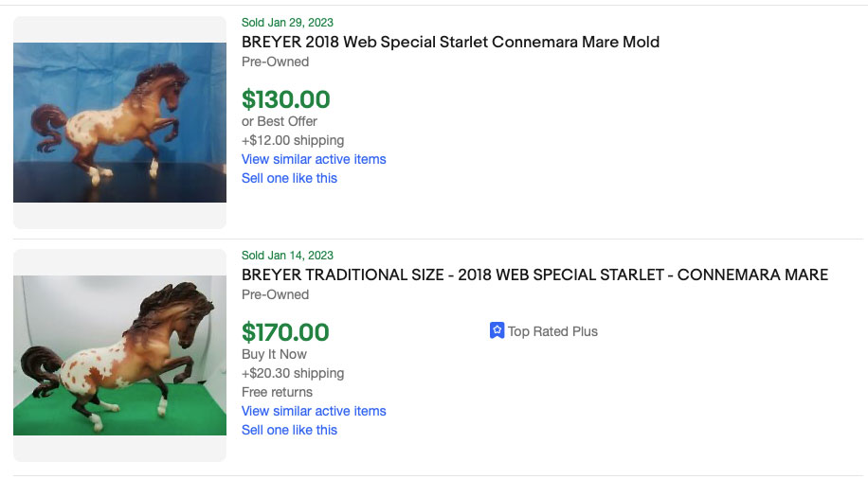Open the blue-background horse listing thumbnail
The image size is (868, 479).
pos(119,122)
